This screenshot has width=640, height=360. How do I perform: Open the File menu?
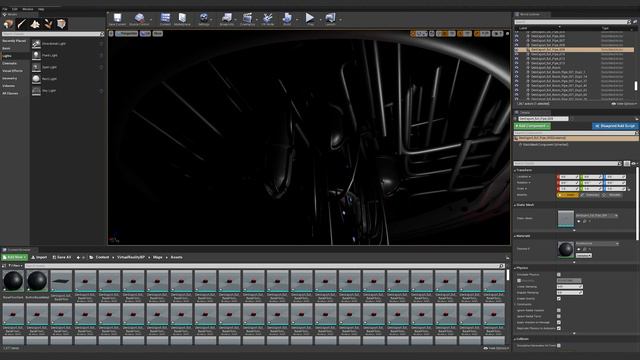pos(5,9)
